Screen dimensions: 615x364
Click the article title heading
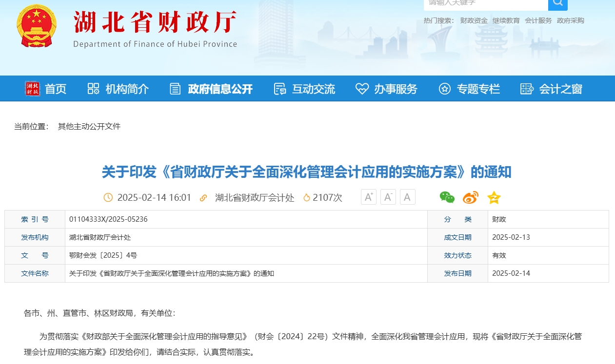(x=307, y=172)
